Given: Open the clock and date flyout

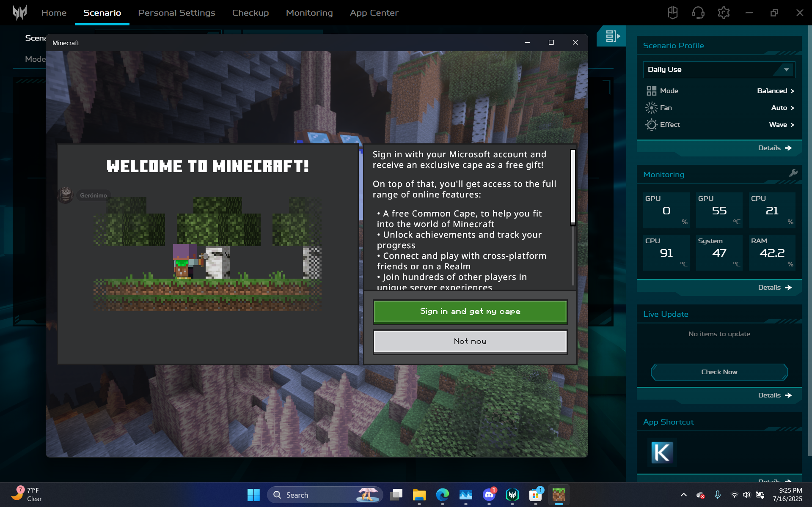Looking at the screenshot, I should [x=787, y=495].
